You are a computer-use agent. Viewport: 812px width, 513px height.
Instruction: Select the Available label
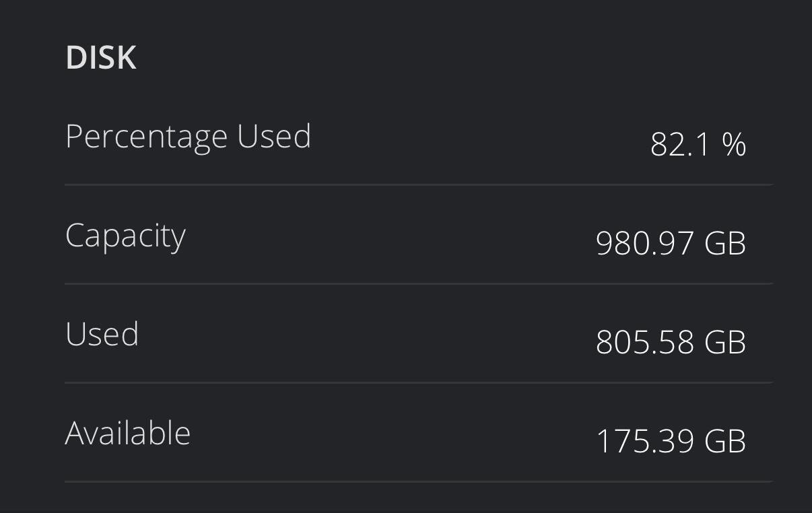click(128, 433)
